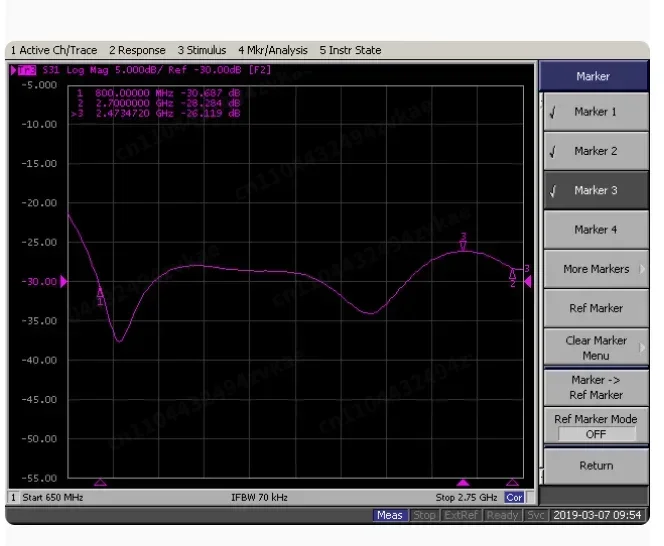Click Marker -> Ref Marker softkey

pyautogui.click(x=596, y=387)
